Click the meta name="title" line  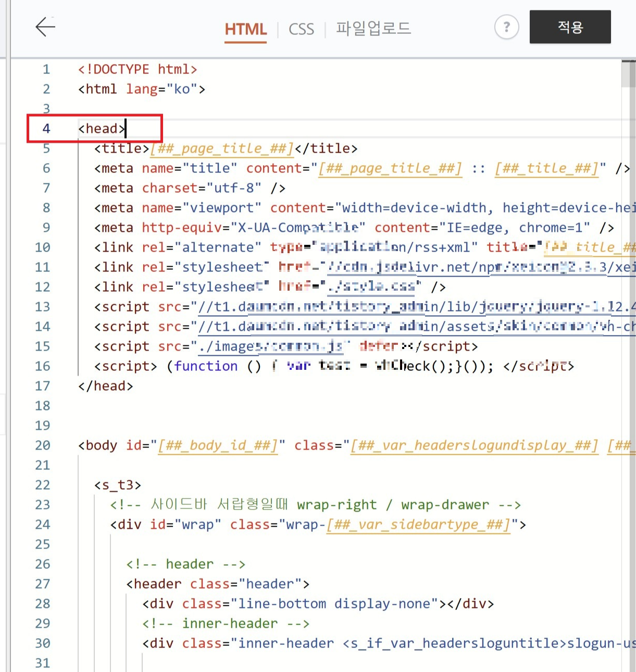click(x=362, y=168)
